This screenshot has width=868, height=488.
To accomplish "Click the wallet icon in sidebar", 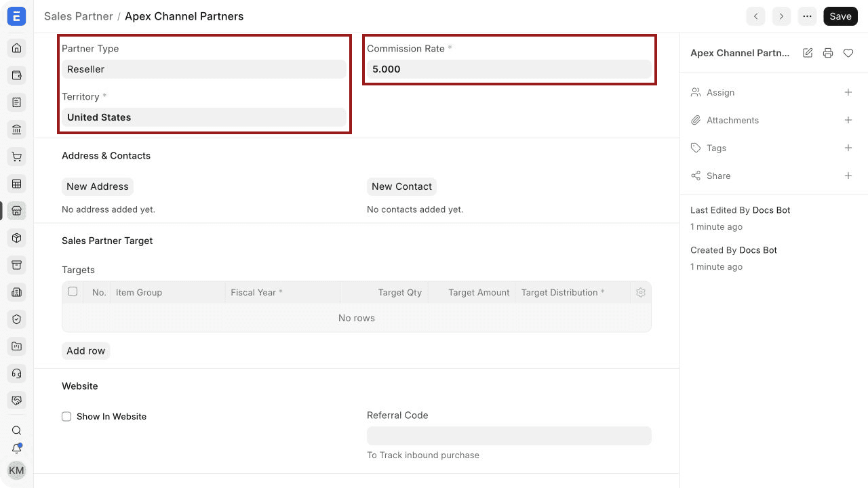I will (x=17, y=75).
